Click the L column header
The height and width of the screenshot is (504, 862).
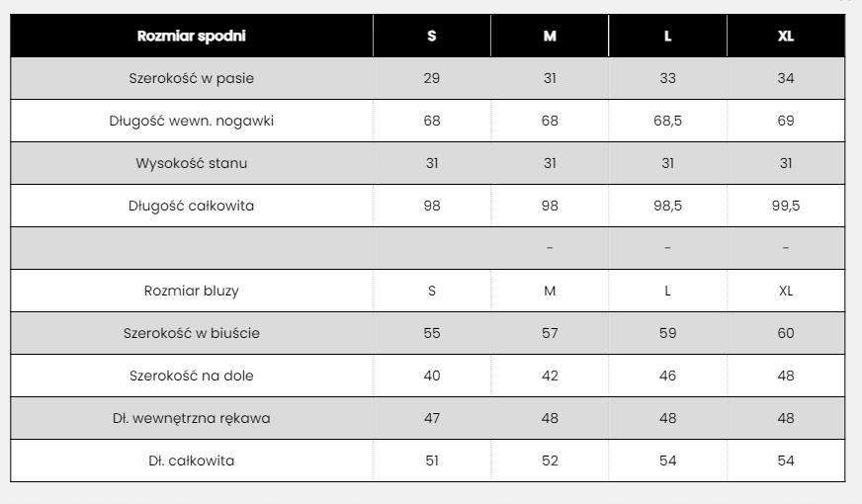click(667, 37)
